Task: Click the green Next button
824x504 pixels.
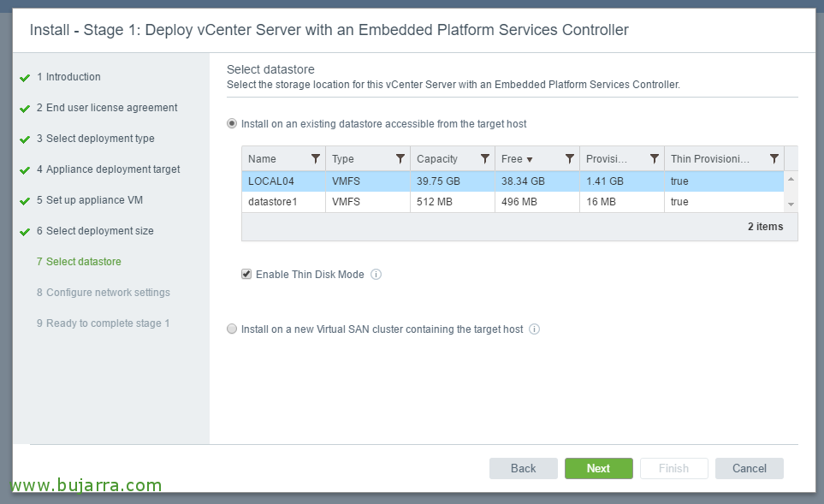Action: (x=599, y=468)
